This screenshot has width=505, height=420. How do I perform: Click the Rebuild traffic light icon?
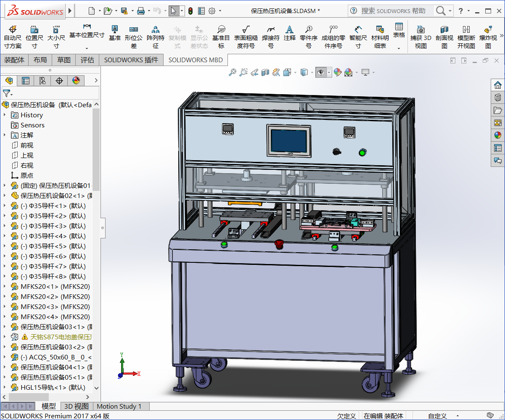(x=190, y=11)
